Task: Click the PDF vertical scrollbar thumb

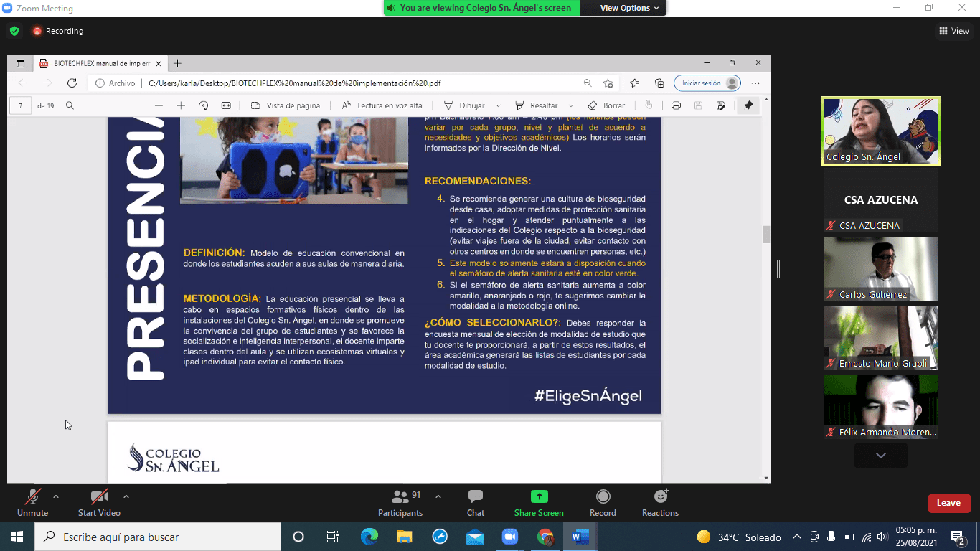Action: point(766,235)
